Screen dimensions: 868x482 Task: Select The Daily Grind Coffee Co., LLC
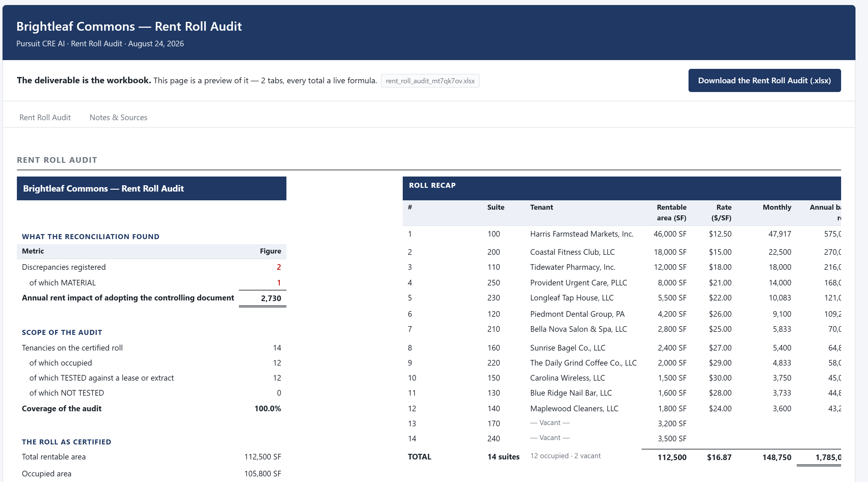(x=583, y=363)
